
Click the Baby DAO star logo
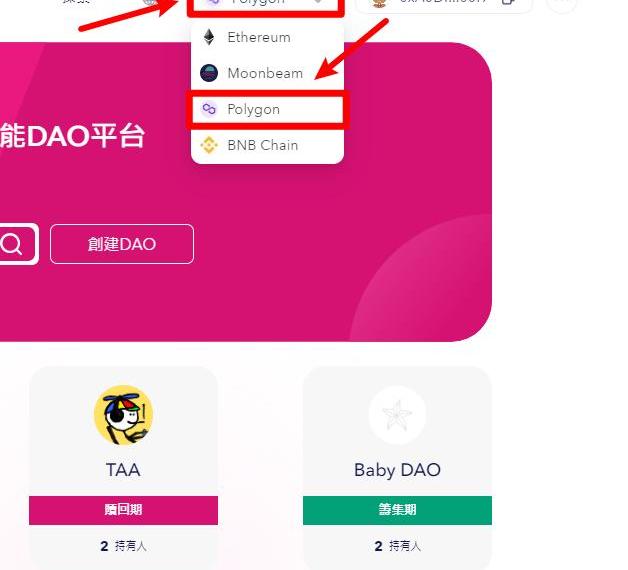[397, 416]
